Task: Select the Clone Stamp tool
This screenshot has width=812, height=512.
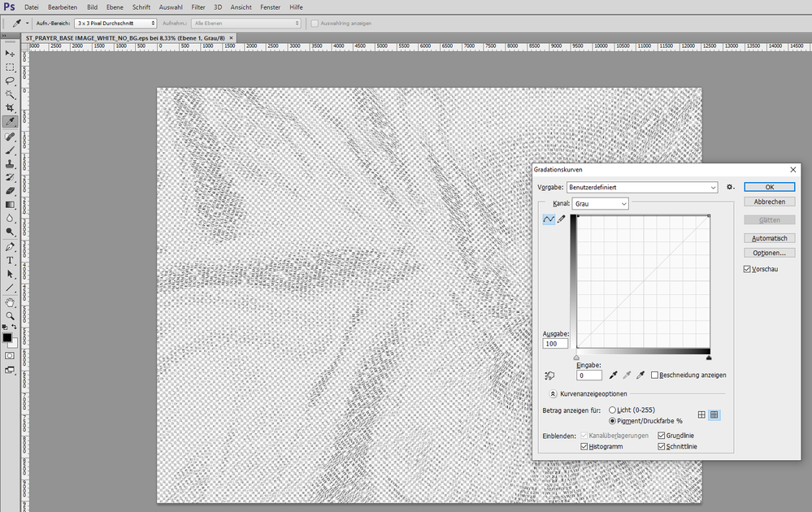Action: pyautogui.click(x=10, y=163)
